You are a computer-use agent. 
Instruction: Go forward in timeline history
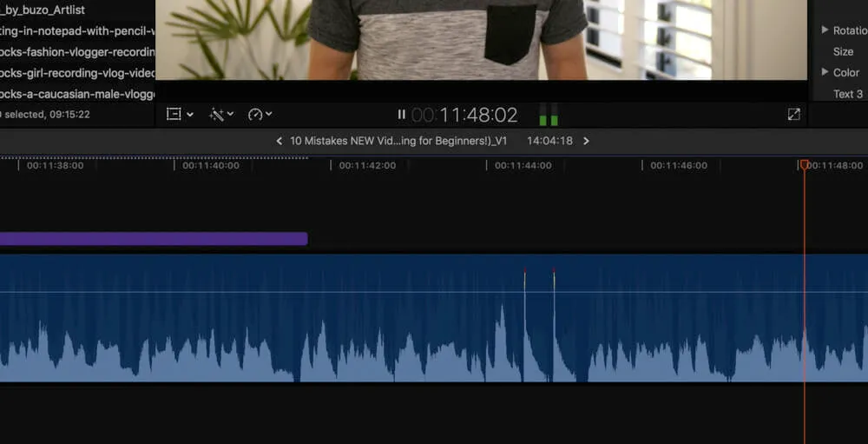[586, 141]
